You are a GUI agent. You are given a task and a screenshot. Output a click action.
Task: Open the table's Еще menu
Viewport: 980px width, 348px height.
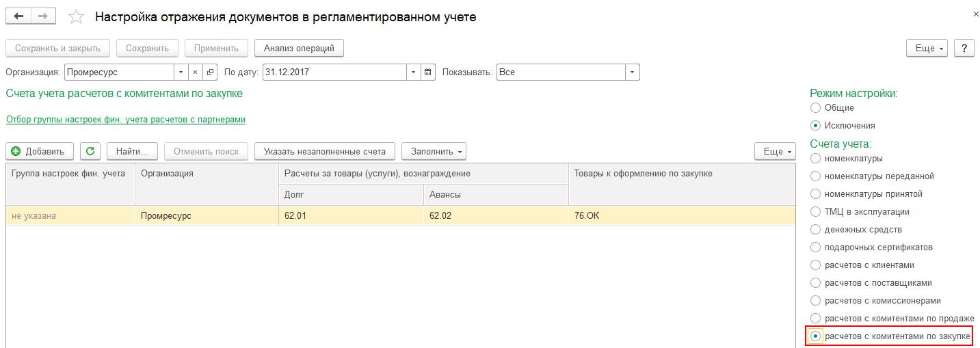(x=775, y=151)
